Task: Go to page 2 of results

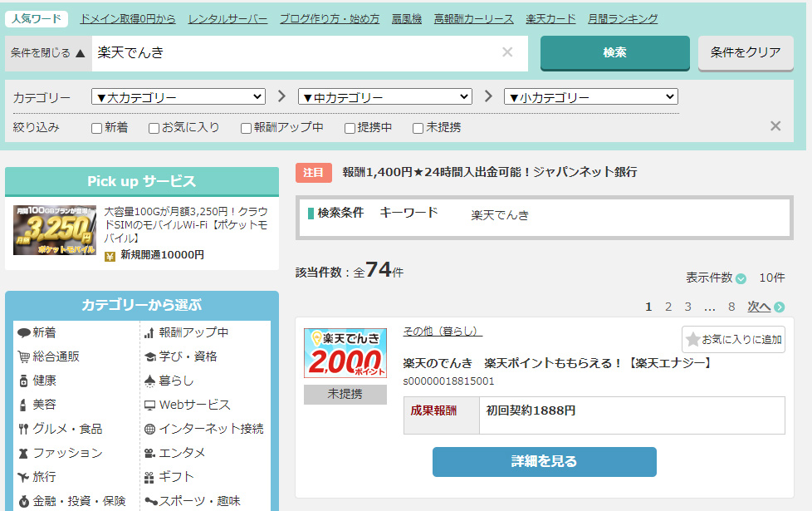Action: pos(668,307)
